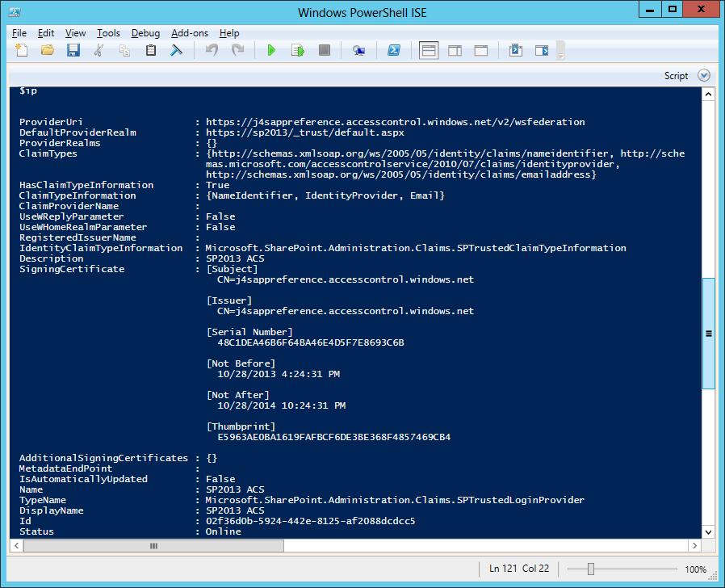The height and width of the screenshot is (588, 725).
Task: Open the New Remote PowerShell Tab icon
Action: pos(358,50)
